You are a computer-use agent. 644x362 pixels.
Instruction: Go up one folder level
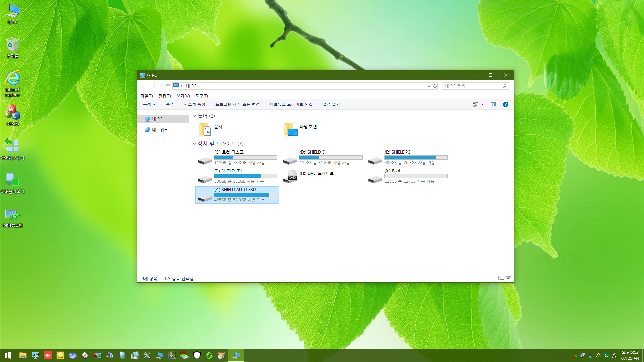pyautogui.click(x=168, y=86)
